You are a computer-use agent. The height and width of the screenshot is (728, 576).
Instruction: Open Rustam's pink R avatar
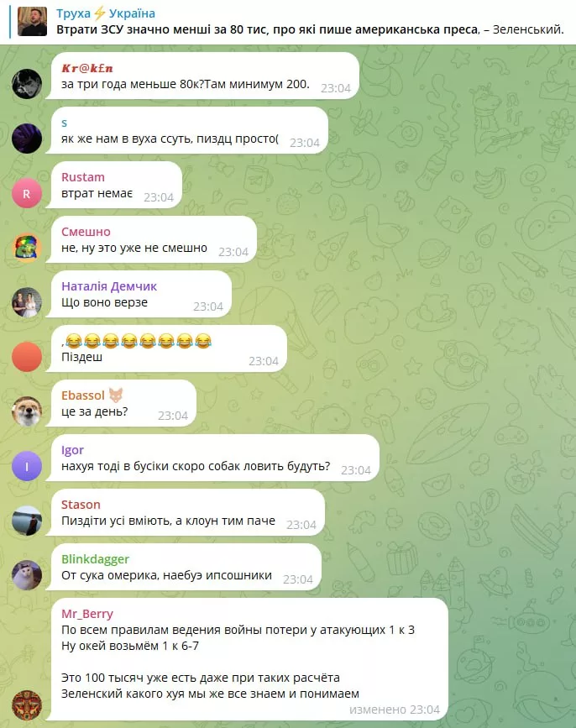click(27, 193)
